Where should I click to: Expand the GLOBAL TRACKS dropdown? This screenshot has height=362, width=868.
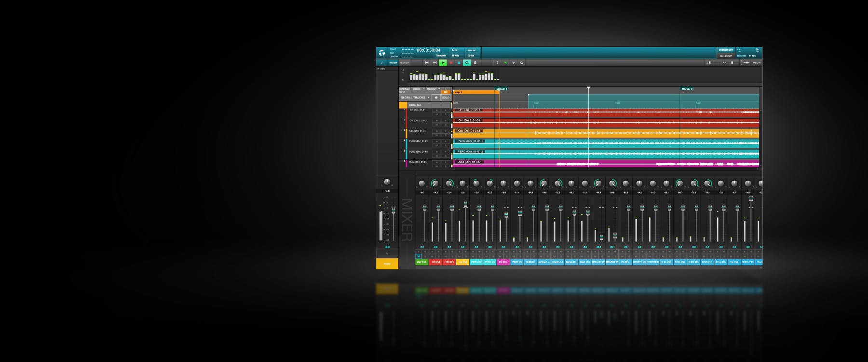point(428,97)
